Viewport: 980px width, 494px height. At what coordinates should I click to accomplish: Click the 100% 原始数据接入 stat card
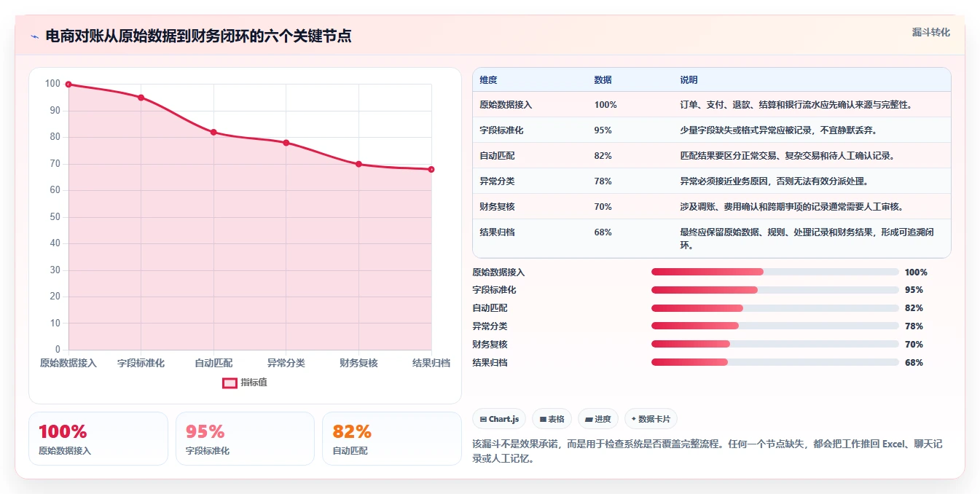pyautogui.click(x=98, y=439)
